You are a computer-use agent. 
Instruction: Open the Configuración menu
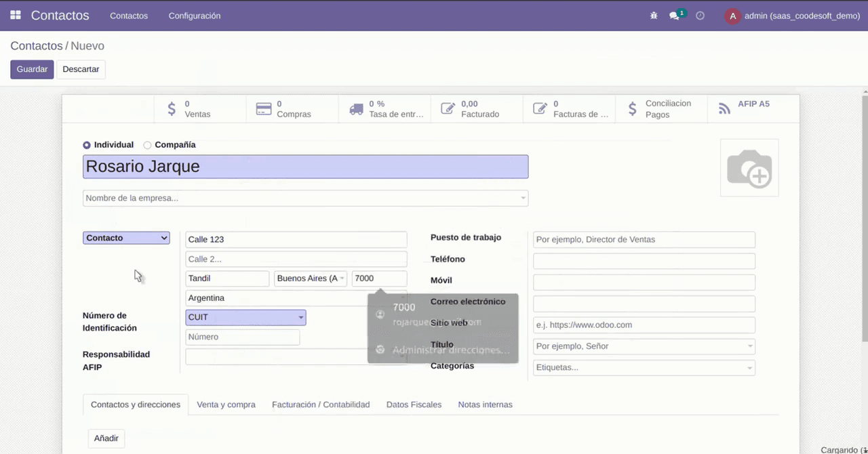[195, 16]
